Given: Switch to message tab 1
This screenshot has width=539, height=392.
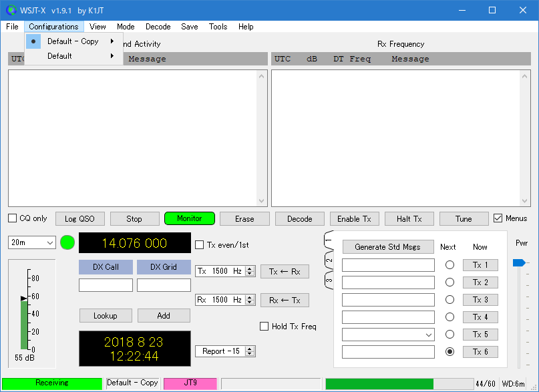Looking at the screenshot, I should 329,240.
